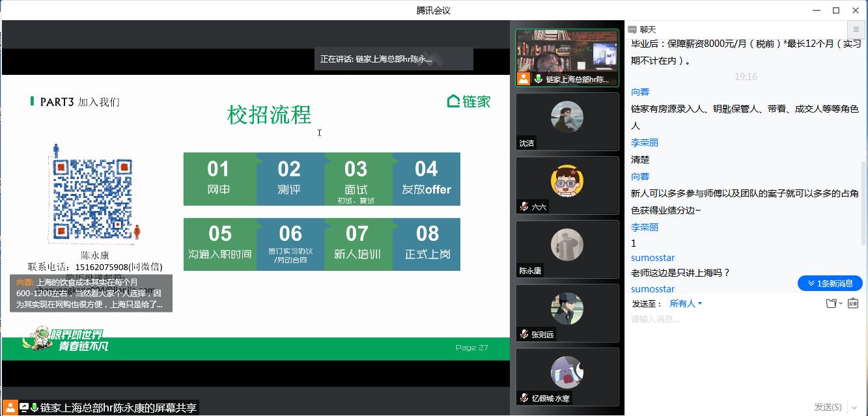Select the 沈洁 participant tile
This screenshot has width=868, height=416.
click(567, 122)
